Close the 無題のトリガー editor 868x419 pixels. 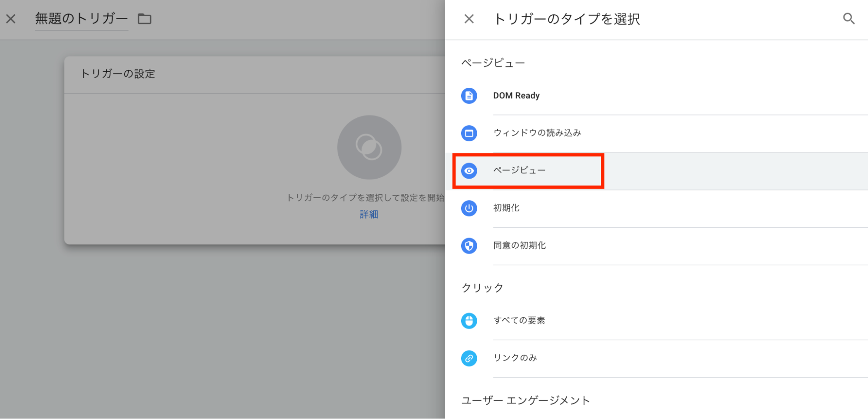(x=11, y=19)
